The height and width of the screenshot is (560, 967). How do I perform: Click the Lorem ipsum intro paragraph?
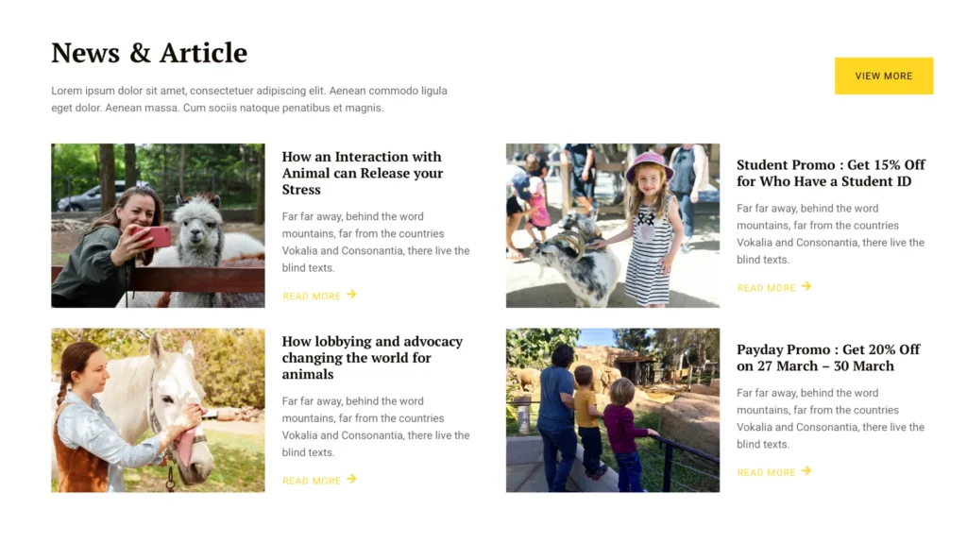[x=249, y=99]
